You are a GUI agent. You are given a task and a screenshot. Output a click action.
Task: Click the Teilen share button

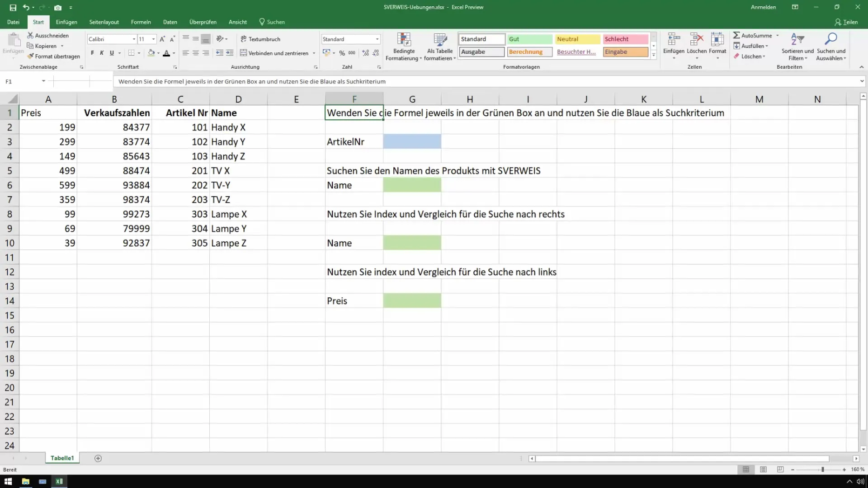click(846, 22)
